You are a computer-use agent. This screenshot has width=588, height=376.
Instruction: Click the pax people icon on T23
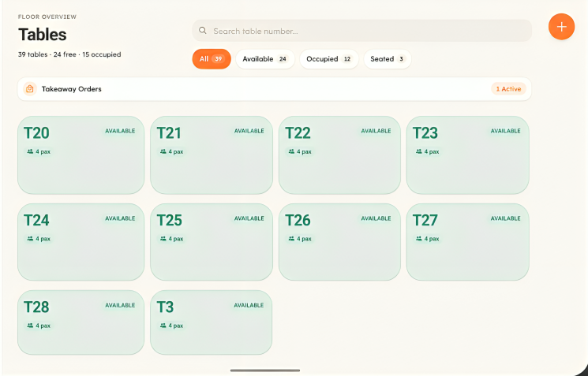pos(419,151)
